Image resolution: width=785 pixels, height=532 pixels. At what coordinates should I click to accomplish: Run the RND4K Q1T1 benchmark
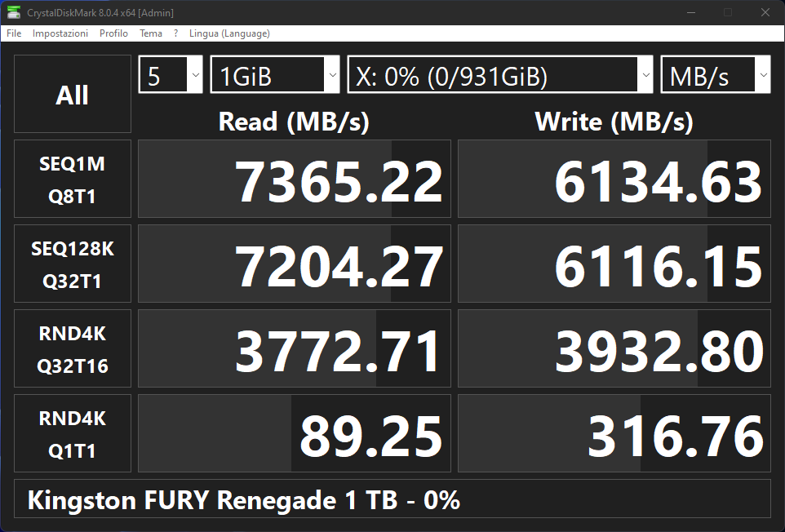pyautogui.click(x=73, y=433)
